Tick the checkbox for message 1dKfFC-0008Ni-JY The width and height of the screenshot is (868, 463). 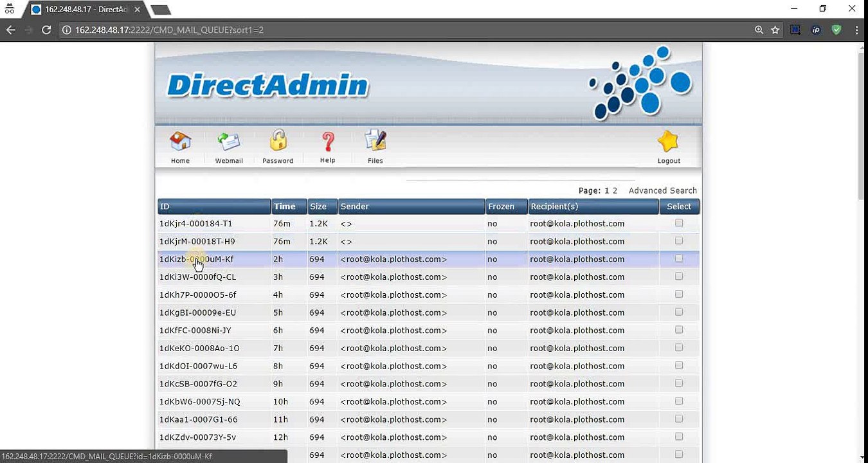pos(678,330)
